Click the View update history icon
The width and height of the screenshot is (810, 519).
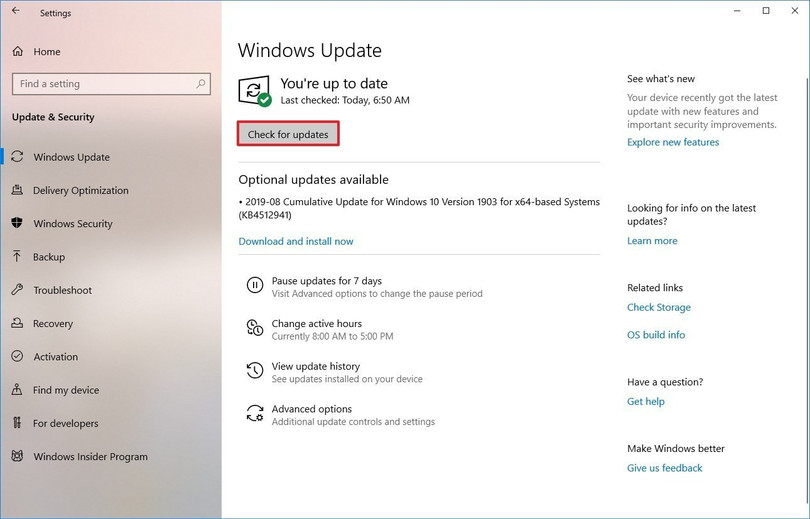tap(255, 372)
